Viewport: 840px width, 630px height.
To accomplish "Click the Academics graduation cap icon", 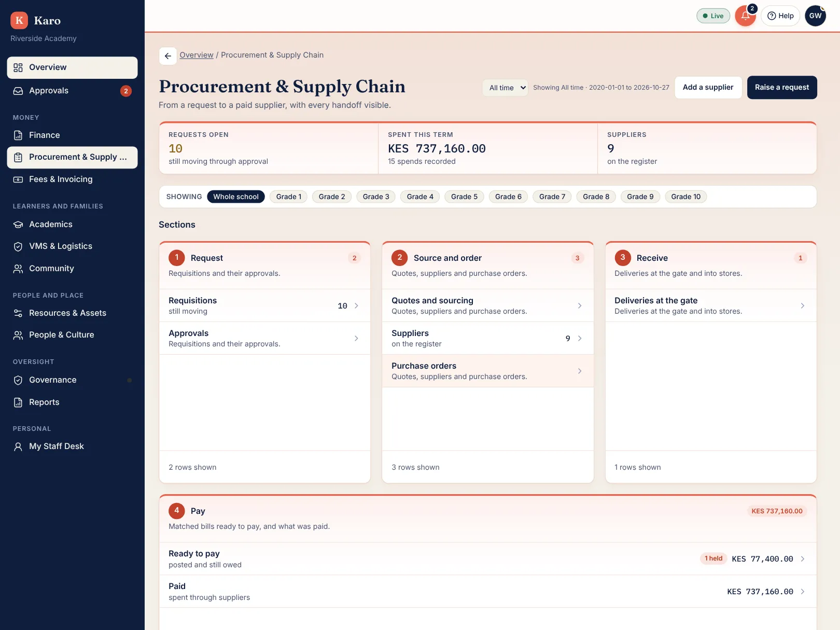I will point(18,225).
